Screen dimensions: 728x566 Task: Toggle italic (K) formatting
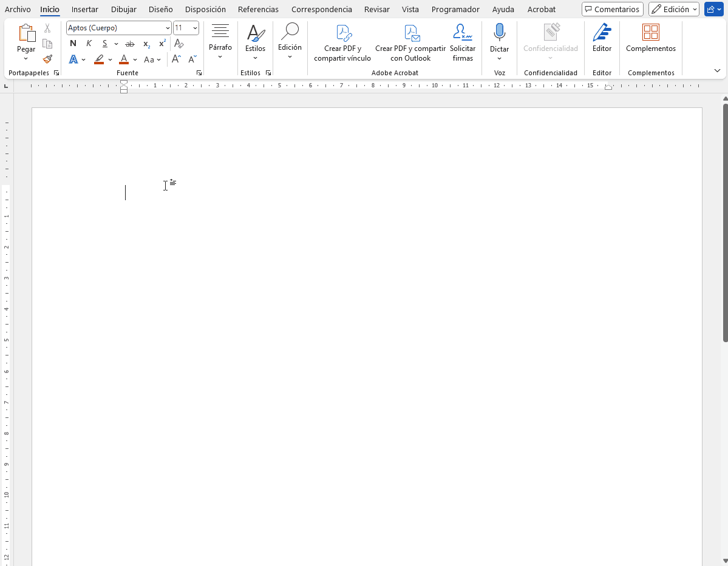click(x=89, y=44)
